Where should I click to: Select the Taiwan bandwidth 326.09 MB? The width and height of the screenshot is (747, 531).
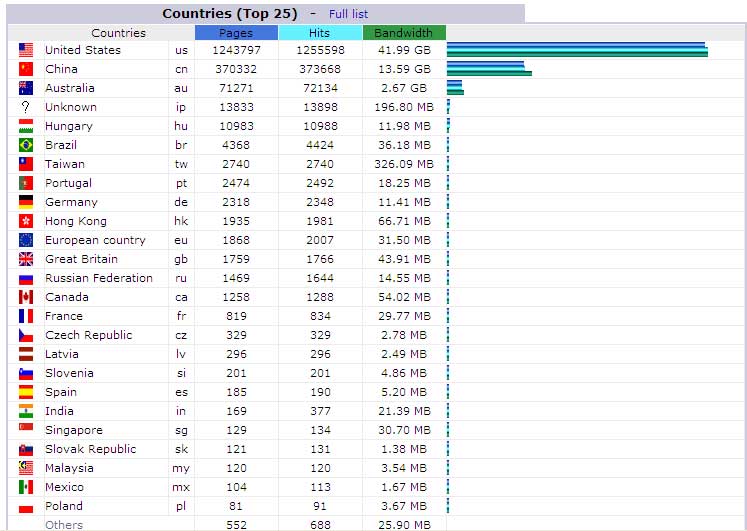[x=404, y=164]
